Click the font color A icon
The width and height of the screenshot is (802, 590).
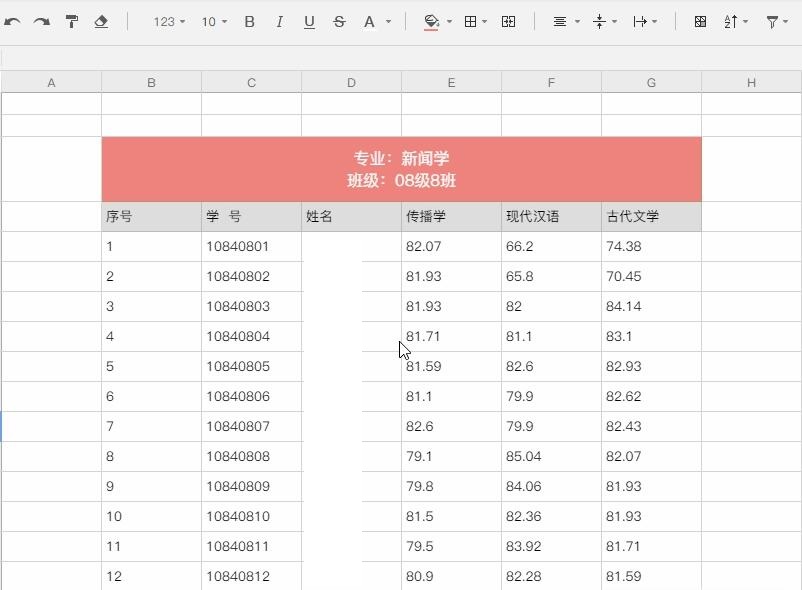coord(369,21)
